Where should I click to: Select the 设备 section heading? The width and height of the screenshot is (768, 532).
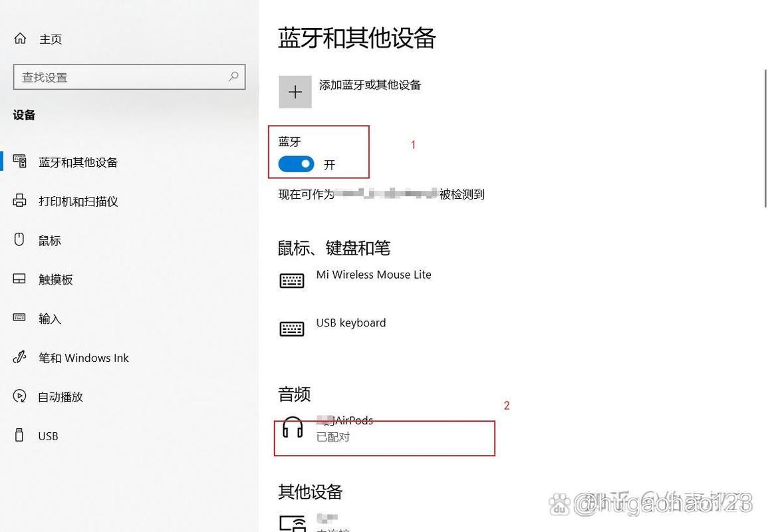[23, 115]
